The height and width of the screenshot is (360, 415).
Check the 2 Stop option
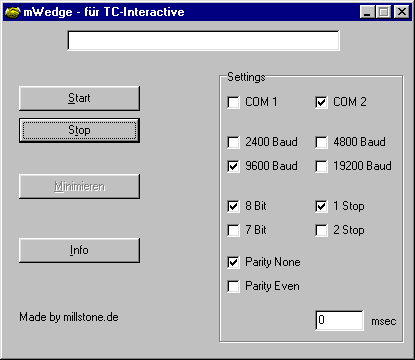(321, 230)
